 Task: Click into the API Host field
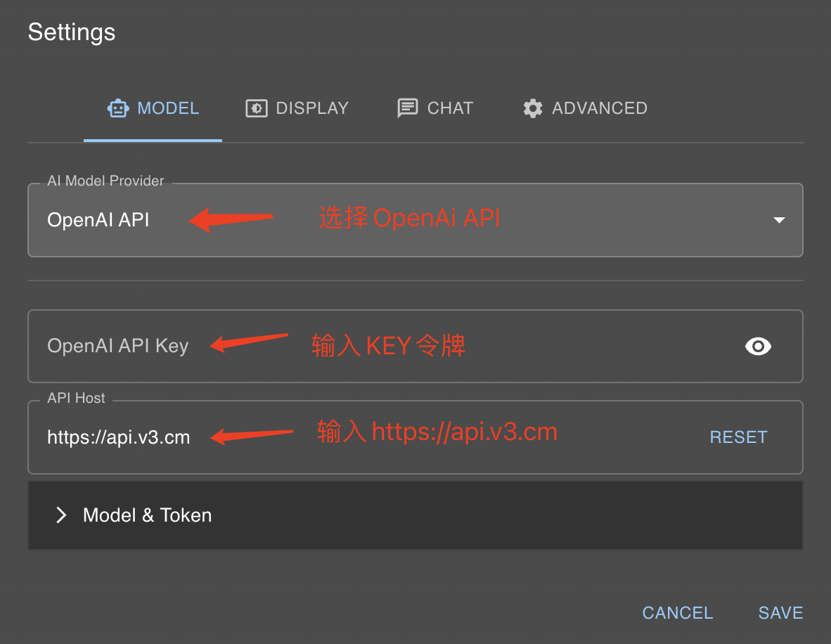pyautogui.click(x=416, y=437)
